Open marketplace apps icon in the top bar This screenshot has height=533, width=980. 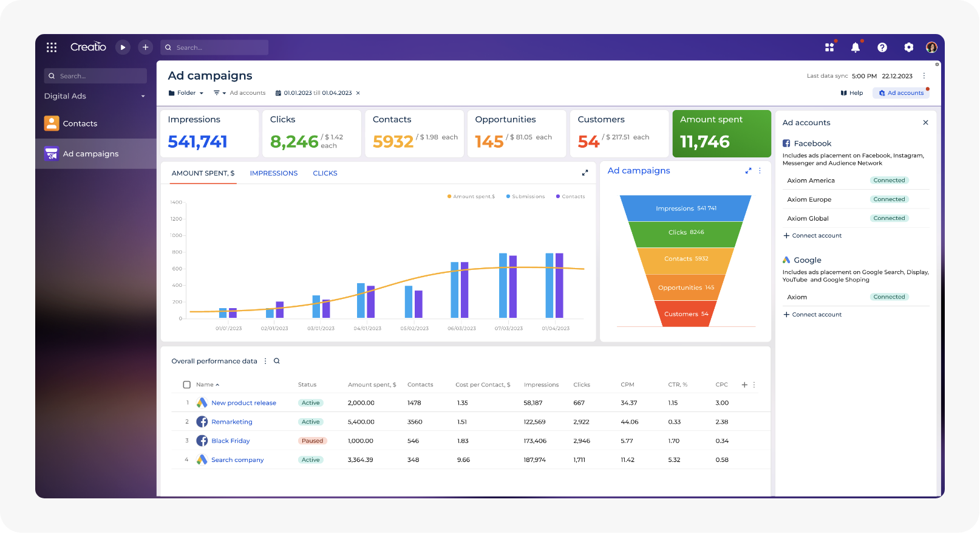click(829, 47)
